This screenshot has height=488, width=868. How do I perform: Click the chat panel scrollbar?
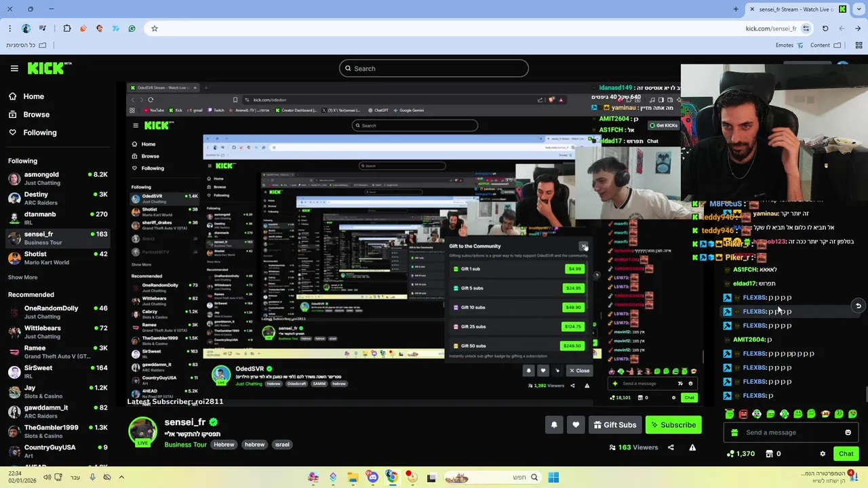(865, 393)
